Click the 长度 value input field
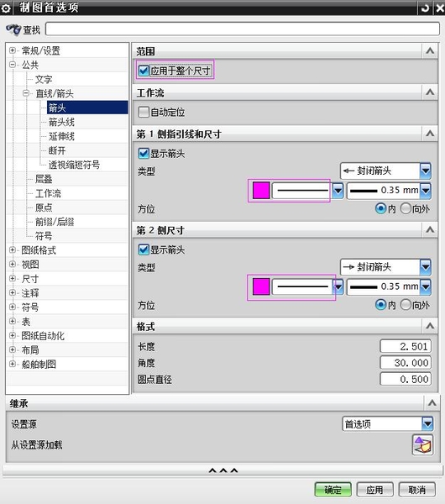This screenshot has width=445, height=504. (406, 346)
